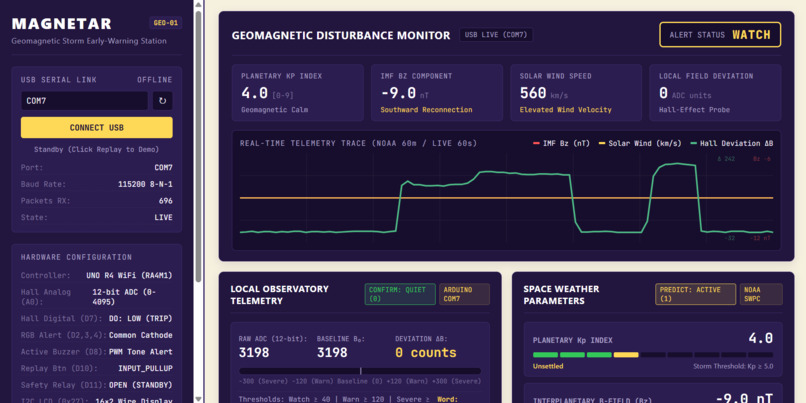Click the ALERT STATUS WATCH indicator
Screen dimensions: 806x403
(720, 35)
